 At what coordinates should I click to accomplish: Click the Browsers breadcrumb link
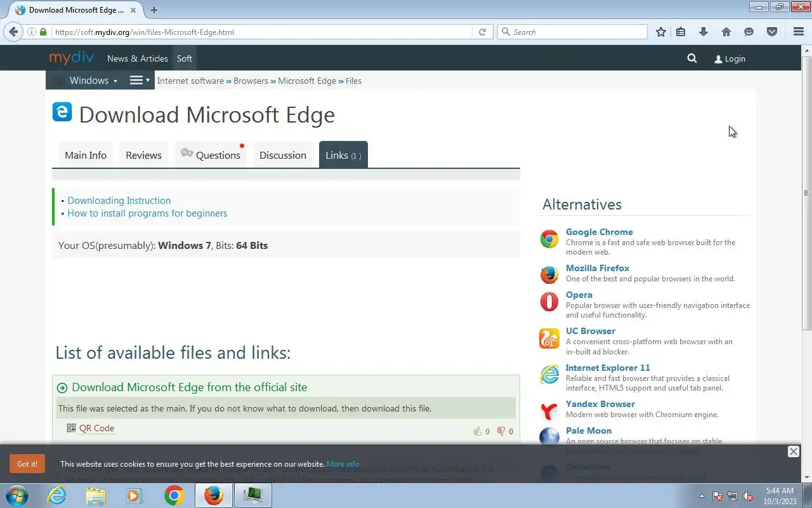coord(251,81)
